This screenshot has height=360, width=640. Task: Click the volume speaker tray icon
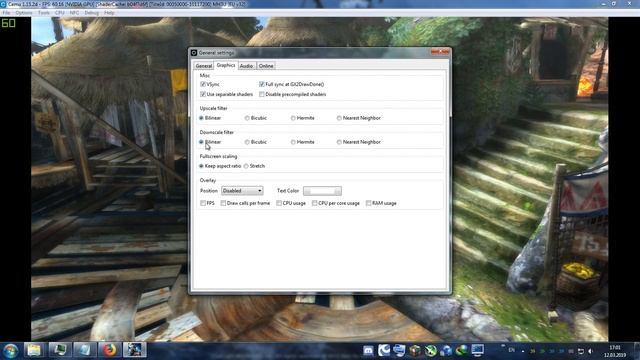590,351
